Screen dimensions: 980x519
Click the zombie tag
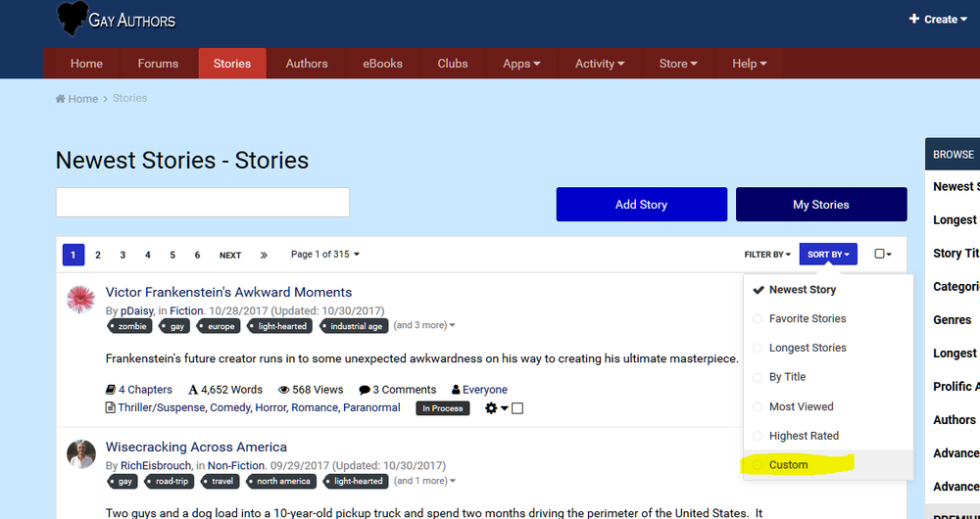click(x=129, y=326)
